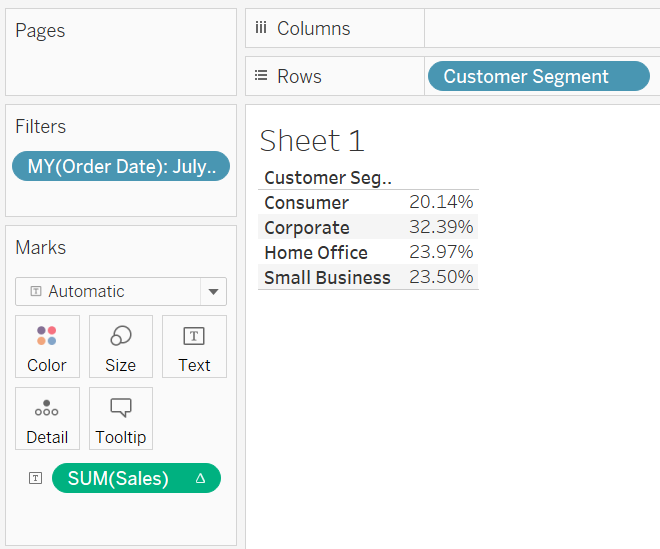Click the Customer Seg.. column header
Screen dimensions: 660x549
328,178
